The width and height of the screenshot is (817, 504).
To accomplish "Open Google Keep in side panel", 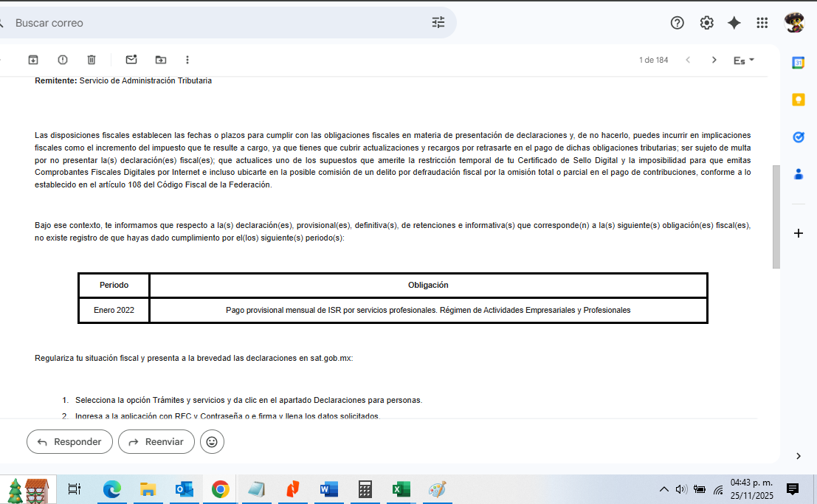I will coord(798,100).
